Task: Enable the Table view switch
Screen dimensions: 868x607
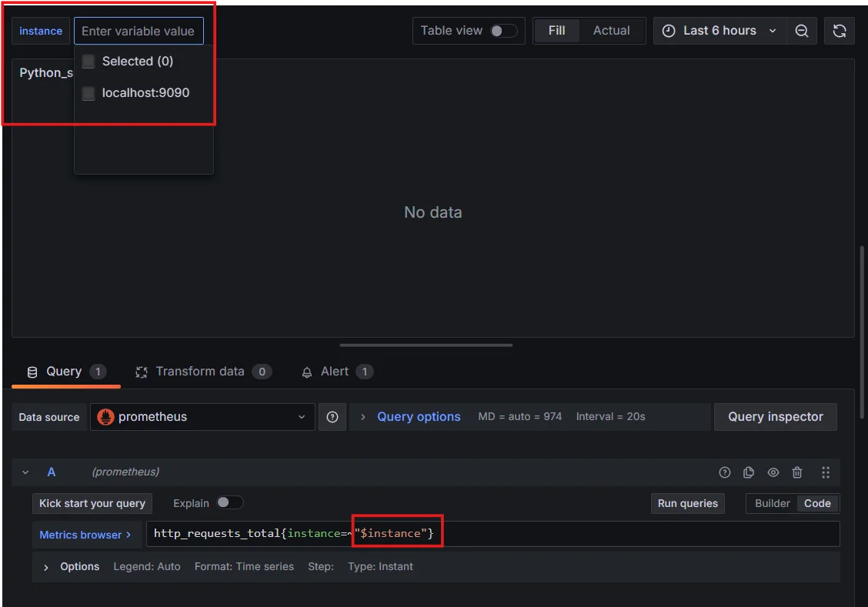Action: (x=503, y=31)
